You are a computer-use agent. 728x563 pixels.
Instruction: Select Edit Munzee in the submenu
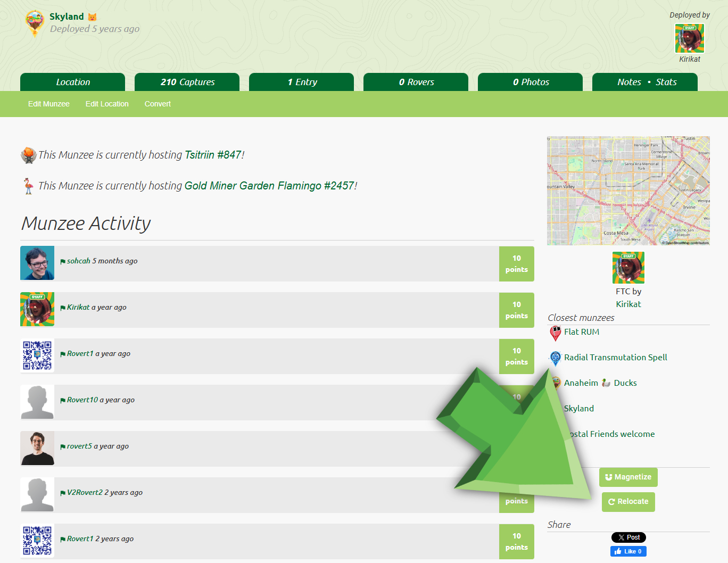49,104
